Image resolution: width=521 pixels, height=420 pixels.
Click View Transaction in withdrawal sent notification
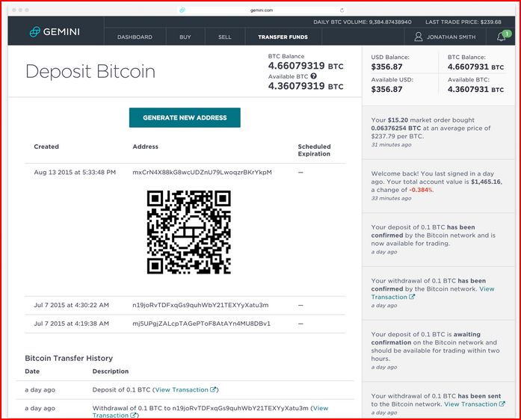(x=475, y=404)
